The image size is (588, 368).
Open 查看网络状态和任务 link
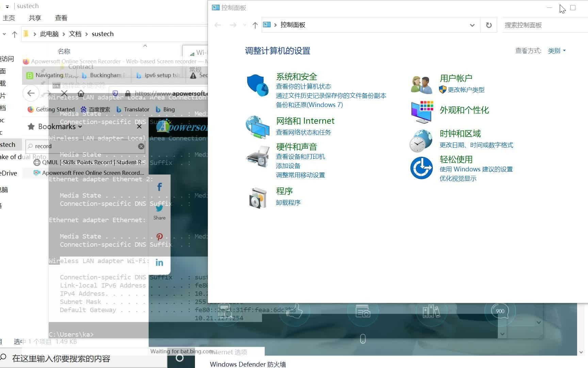click(303, 132)
